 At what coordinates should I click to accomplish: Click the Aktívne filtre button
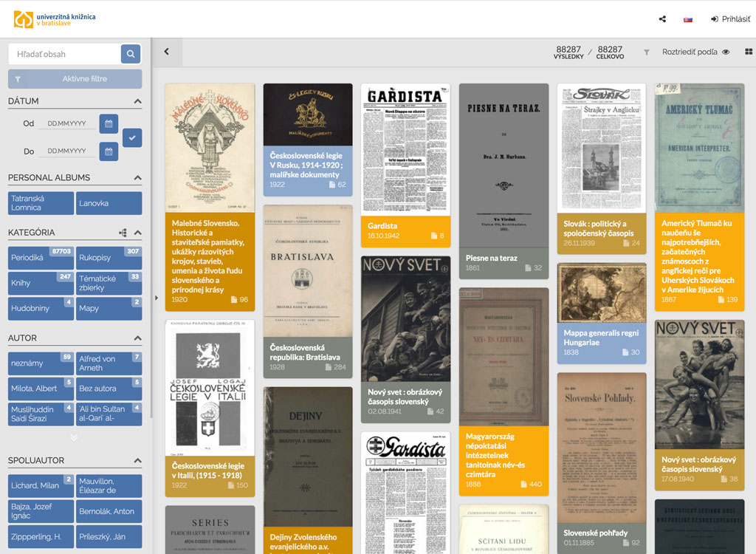[x=75, y=78]
